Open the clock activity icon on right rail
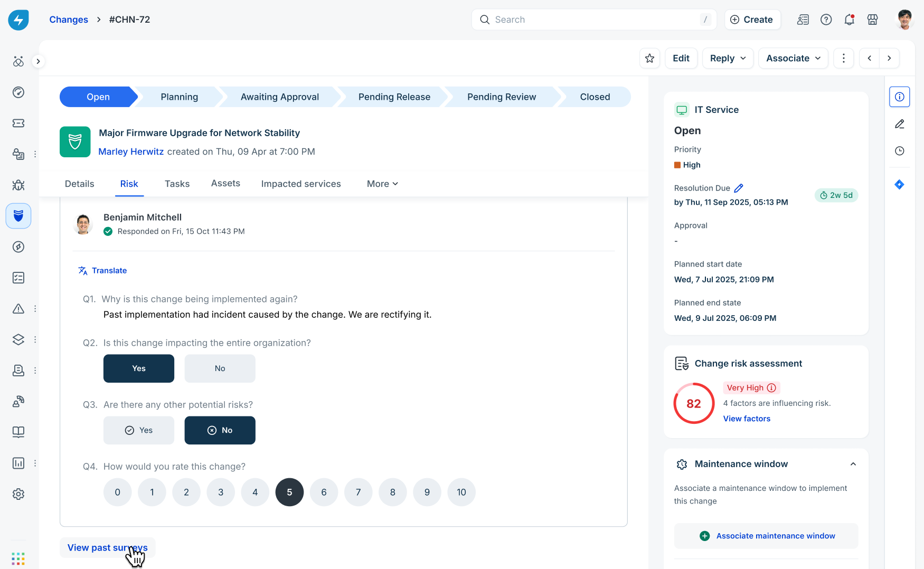924x569 pixels. pyautogui.click(x=900, y=151)
